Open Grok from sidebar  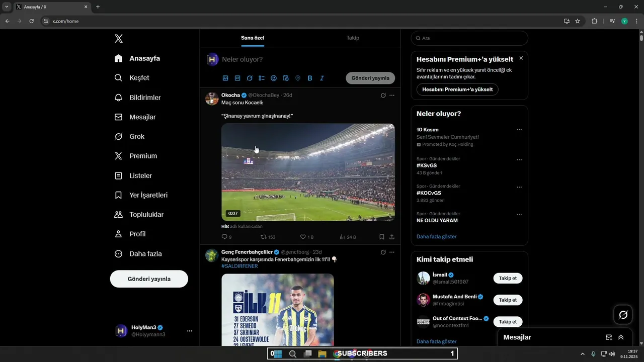pos(129,137)
